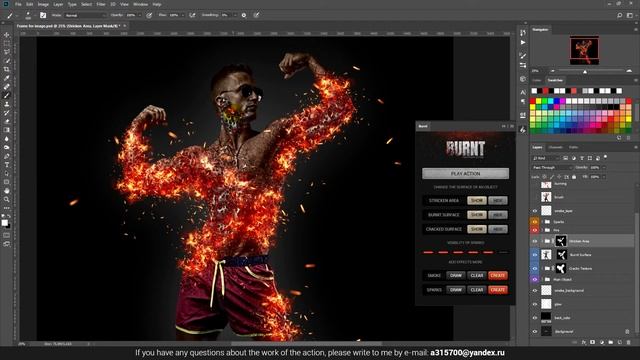Select the Zoom tool
The height and width of the screenshot is (360, 640).
(7, 199)
